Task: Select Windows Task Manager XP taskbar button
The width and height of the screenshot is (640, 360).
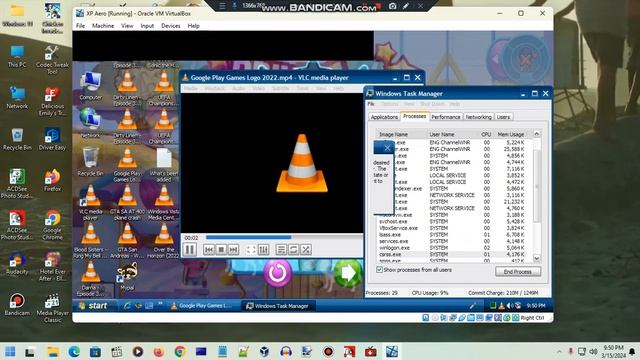Action: click(278, 306)
